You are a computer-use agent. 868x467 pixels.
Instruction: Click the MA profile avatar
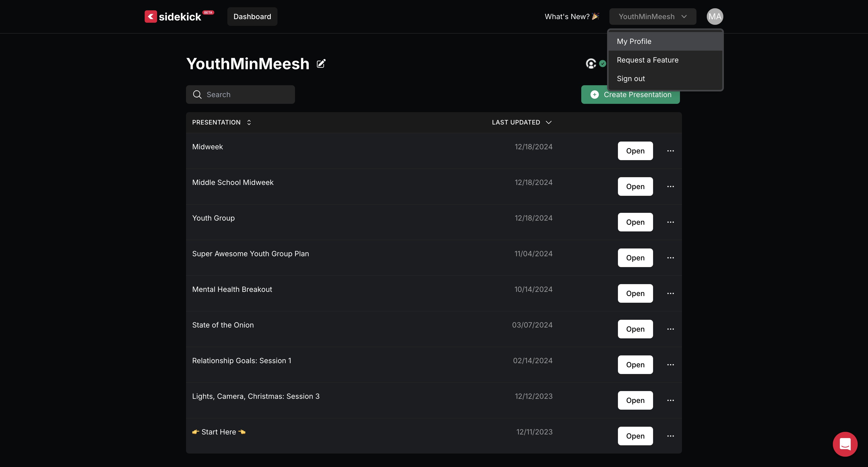coord(714,17)
